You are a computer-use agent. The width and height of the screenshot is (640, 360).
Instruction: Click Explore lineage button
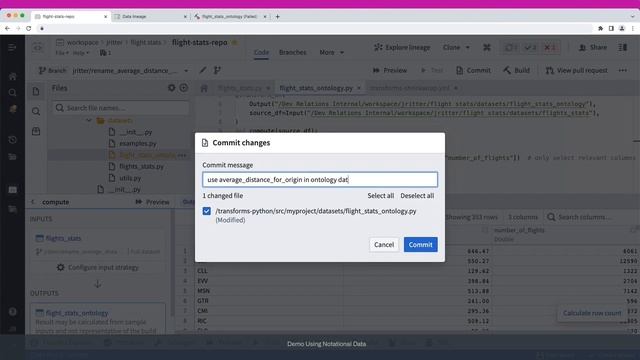402,47
